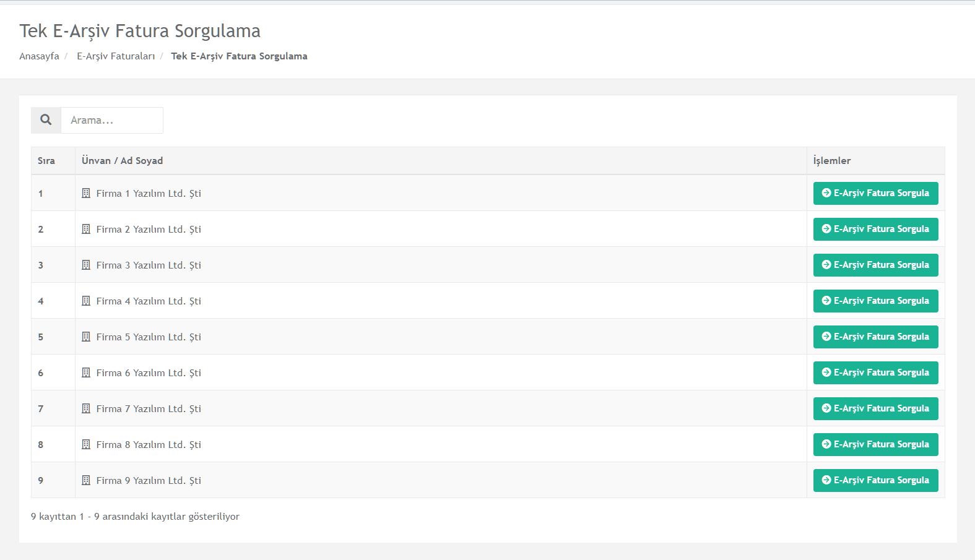Click the building icon beside Firma 7

pos(86,408)
